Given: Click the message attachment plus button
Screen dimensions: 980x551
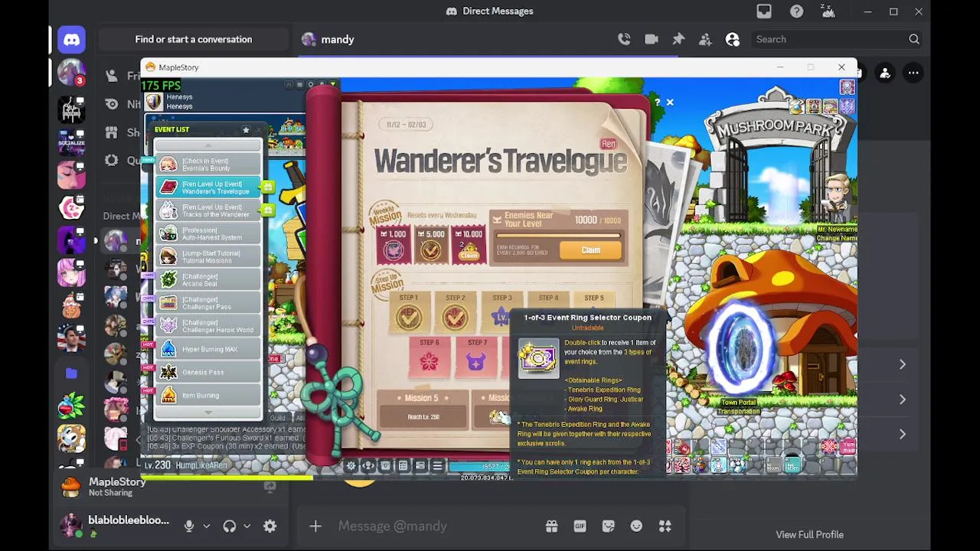Looking at the screenshot, I should [315, 526].
